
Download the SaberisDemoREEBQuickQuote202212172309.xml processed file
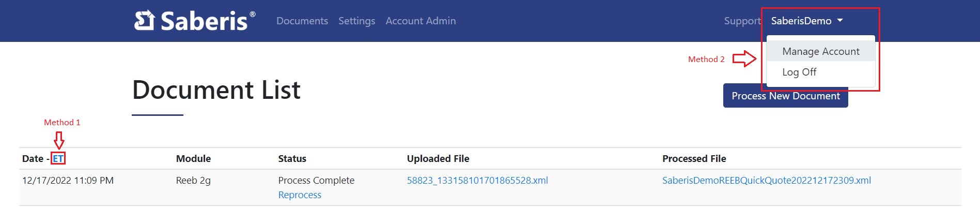(767, 180)
